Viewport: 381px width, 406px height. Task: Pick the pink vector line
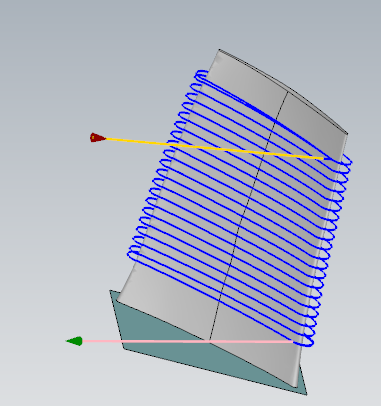[187, 341]
